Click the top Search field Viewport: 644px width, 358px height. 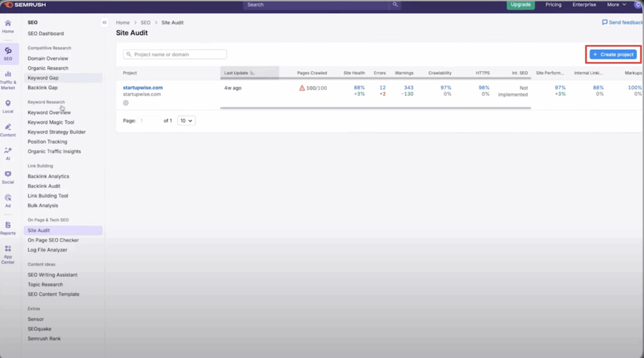[x=316, y=4]
